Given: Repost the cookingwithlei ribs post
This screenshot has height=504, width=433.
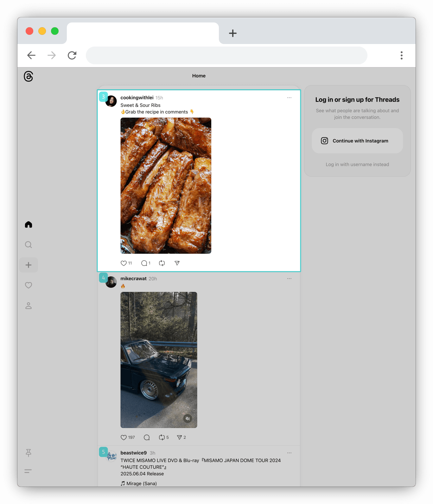Looking at the screenshot, I should [162, 263].
